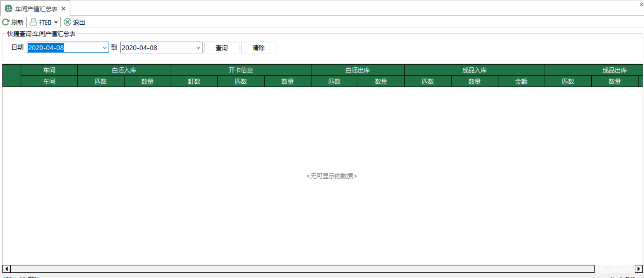The width and height of the screenshot is (644, 278).
Task: Click 数量 header under 白坯入库
Action: (x=147, y=81)
